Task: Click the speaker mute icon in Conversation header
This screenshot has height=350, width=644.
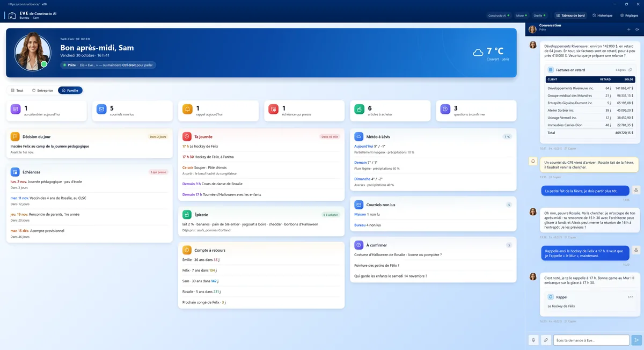Action: pyautogui.click(x=638, y=30)
